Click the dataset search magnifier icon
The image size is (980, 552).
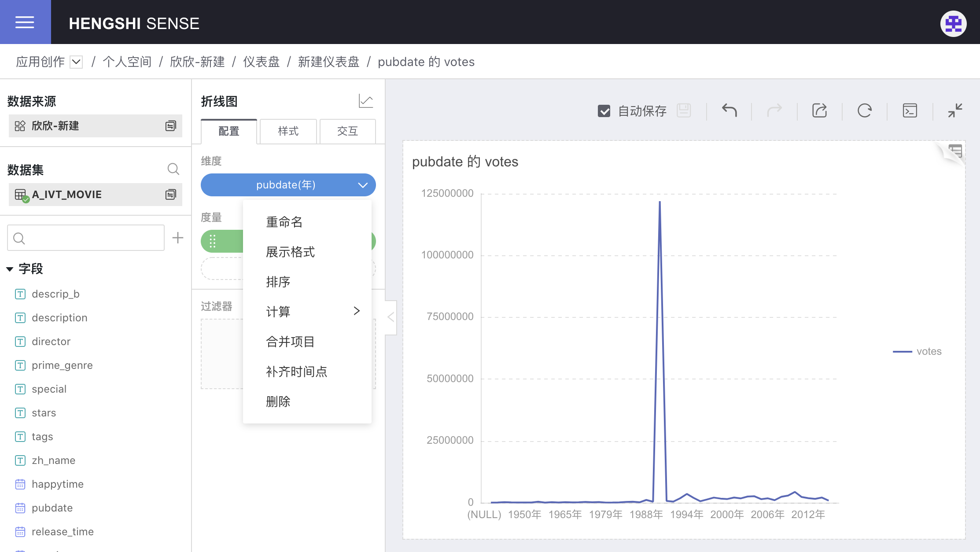[x=173, y=169]
